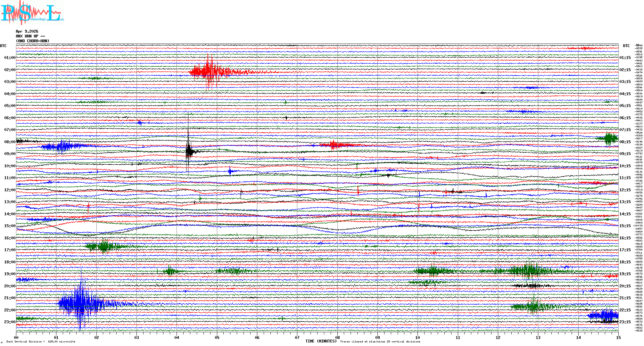Click the 'Apr 9,2026' date label
The height and width of the screenshot is (346, 644).
point(27,31)
